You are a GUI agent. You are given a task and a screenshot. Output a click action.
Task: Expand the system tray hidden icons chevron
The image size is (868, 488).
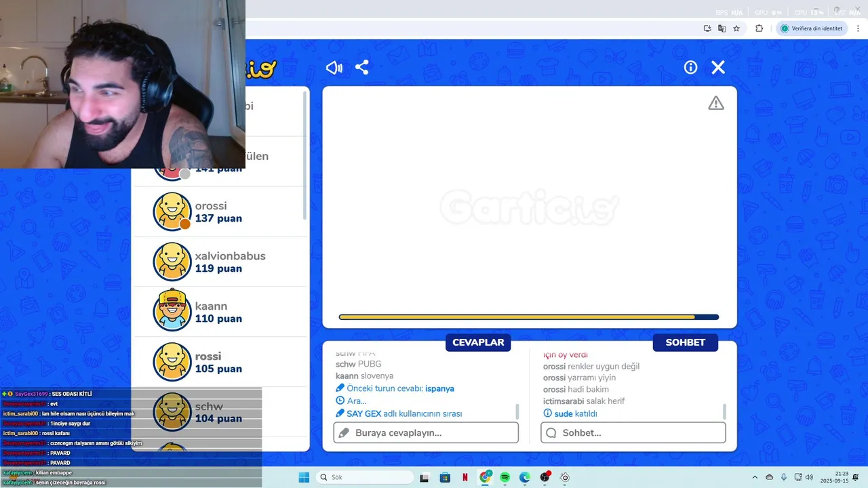tap(755, 477)
